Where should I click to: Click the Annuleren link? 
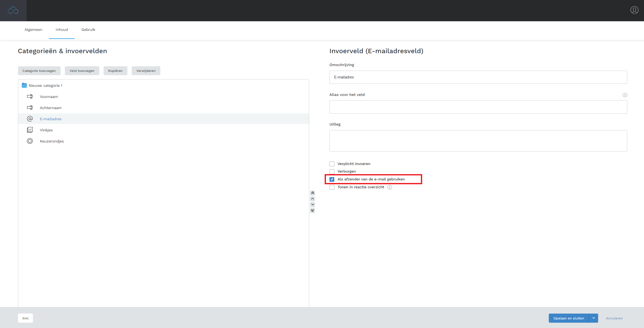tap(614, 318)
